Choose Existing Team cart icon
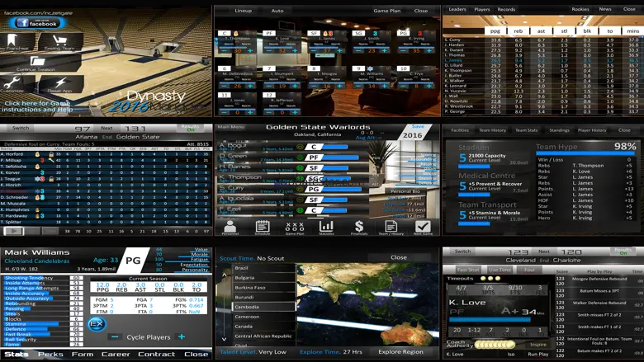Screen dimensions: 644x362 60,42
